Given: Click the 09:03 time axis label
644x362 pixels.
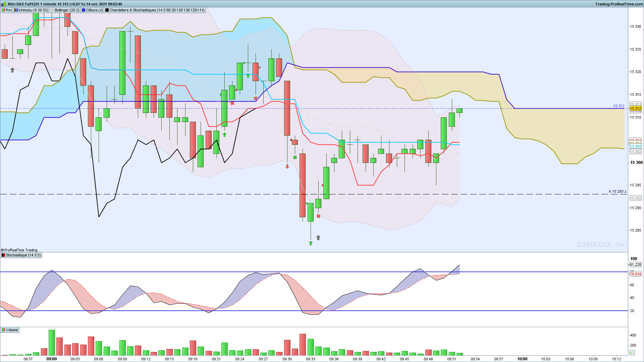Looking at the screenshot, I should pos(75,359).
